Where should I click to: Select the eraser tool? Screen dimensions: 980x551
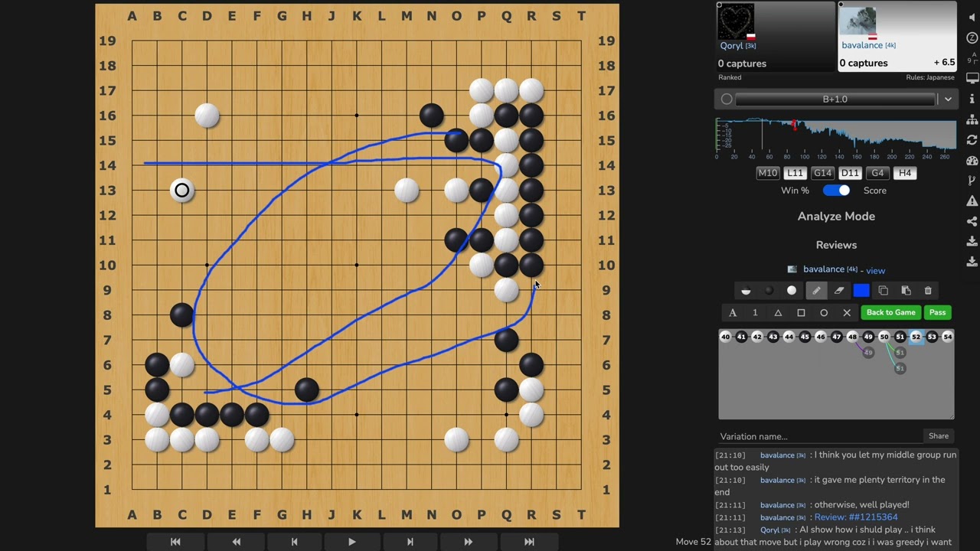click(839, 291)
